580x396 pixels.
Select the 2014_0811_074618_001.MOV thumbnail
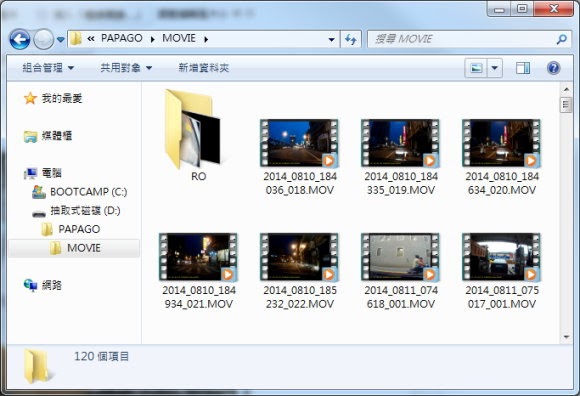(401, 271)
